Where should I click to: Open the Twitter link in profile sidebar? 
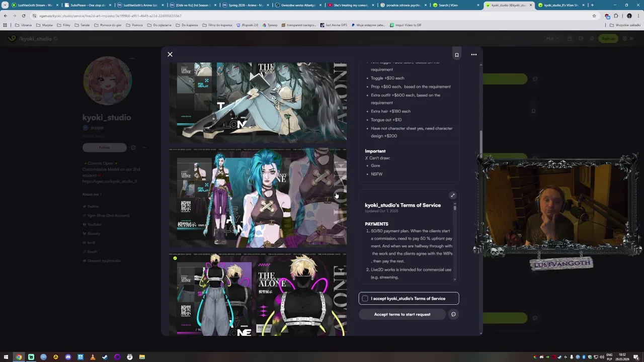(x=93, y=207)
